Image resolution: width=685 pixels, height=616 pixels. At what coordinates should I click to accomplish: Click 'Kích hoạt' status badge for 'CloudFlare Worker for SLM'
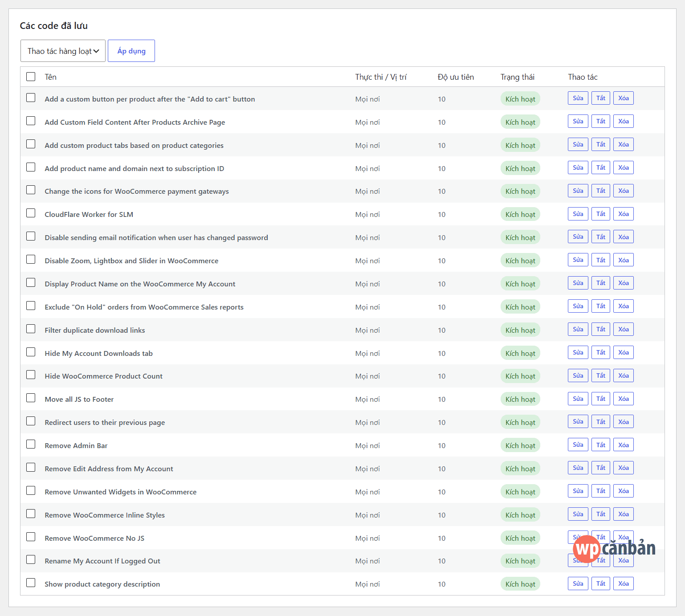click(520, 214)
